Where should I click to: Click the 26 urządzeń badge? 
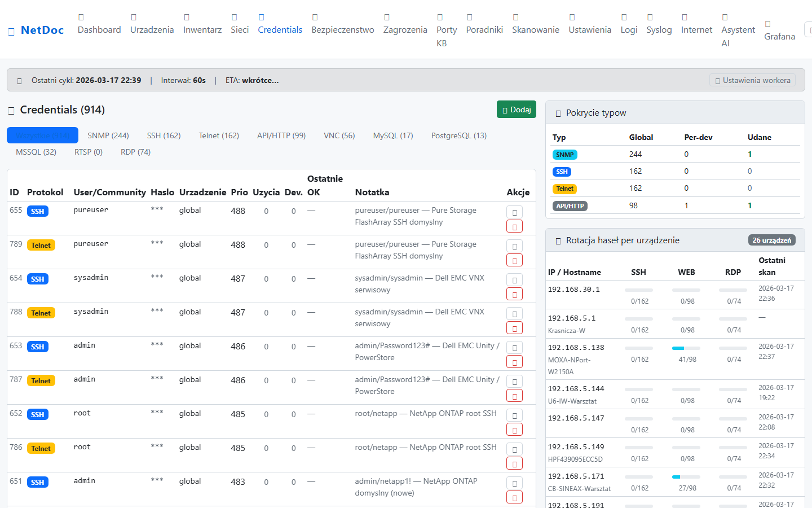771,240
